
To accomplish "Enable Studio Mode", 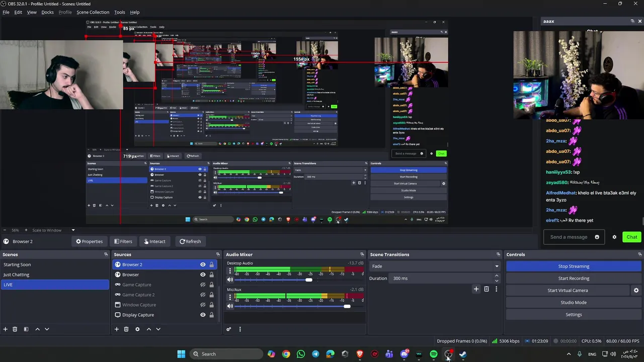I will [x=574, y=302].
